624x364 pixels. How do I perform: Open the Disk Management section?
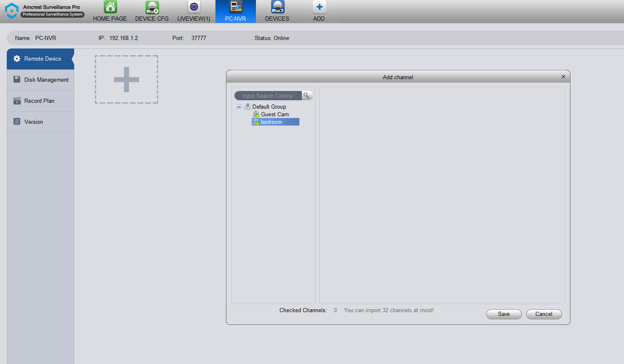point(40,80)
